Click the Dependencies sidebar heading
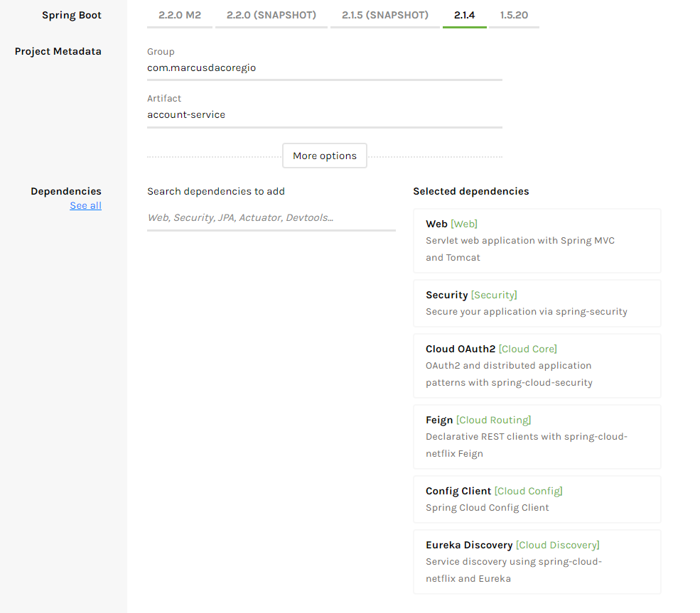 click(66, 190)
